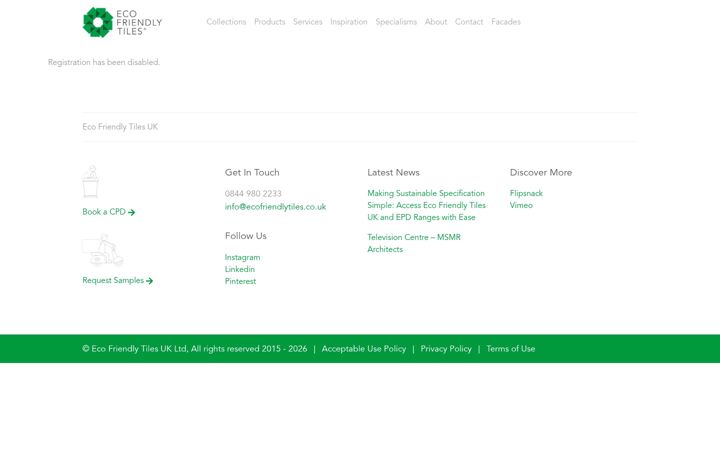Open the About page
Screen dimensions: 720x450
click(436, 22)
